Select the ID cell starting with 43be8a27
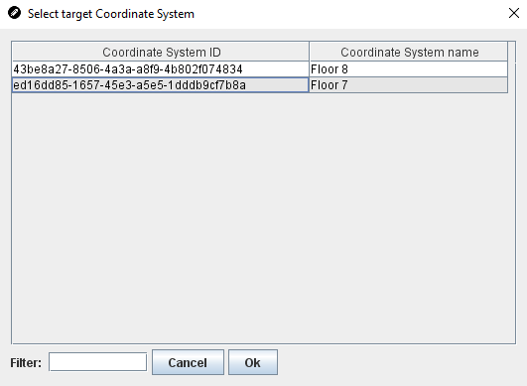Image resolution: width=527 pixels, height=386 pixels. [x=161, y=69]
